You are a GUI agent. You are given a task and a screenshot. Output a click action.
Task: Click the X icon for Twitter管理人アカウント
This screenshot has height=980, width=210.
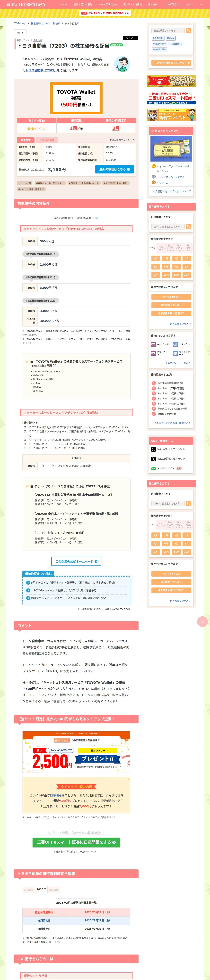tap(153, 449)
